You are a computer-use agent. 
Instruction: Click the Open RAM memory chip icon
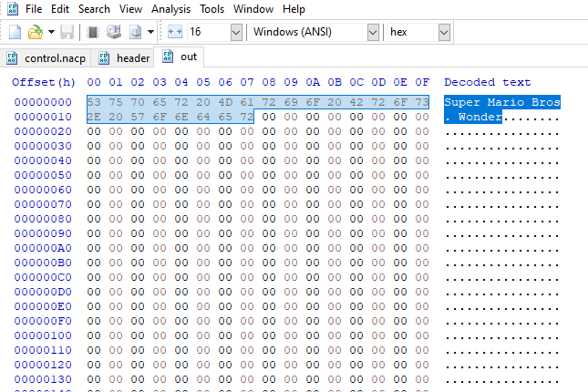[x=93, y=32]
